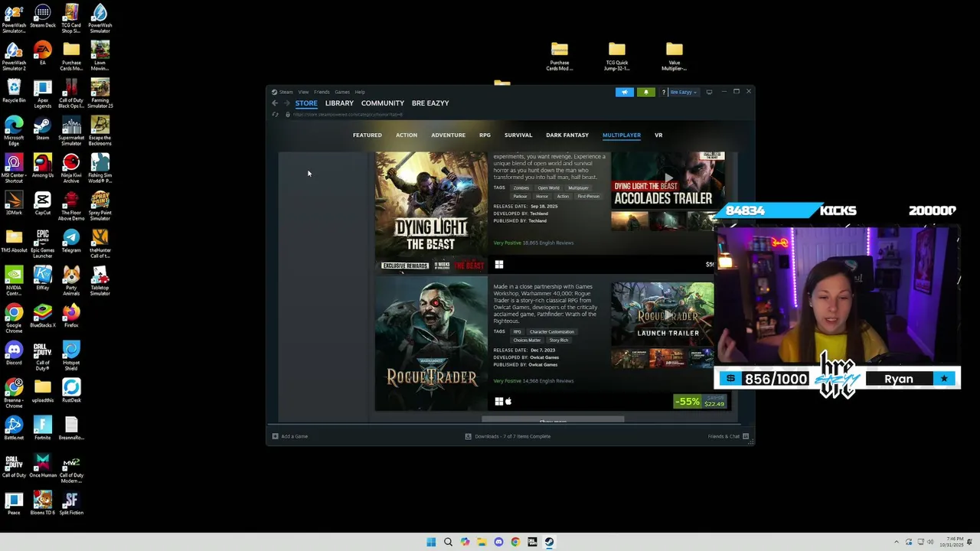The image size is (980, 551).
Task: Open the Split Fiction desktop shortcut
Action: tap(71, 503)
